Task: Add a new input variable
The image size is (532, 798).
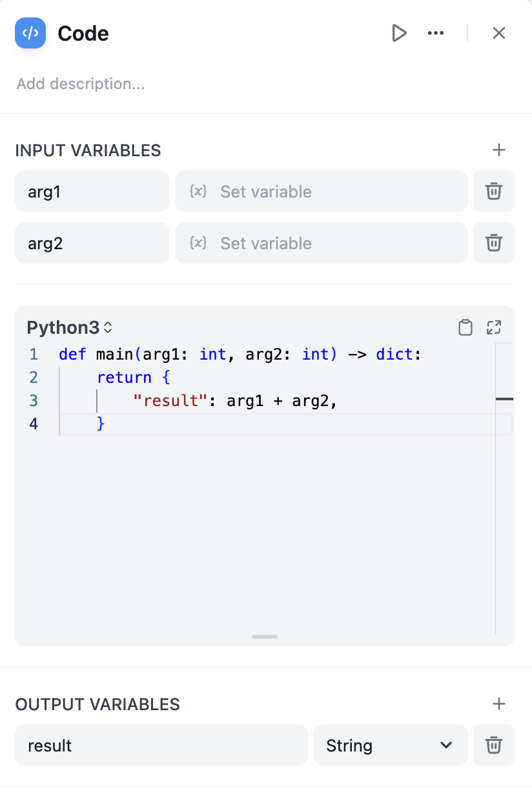Action: click(498, 150)
